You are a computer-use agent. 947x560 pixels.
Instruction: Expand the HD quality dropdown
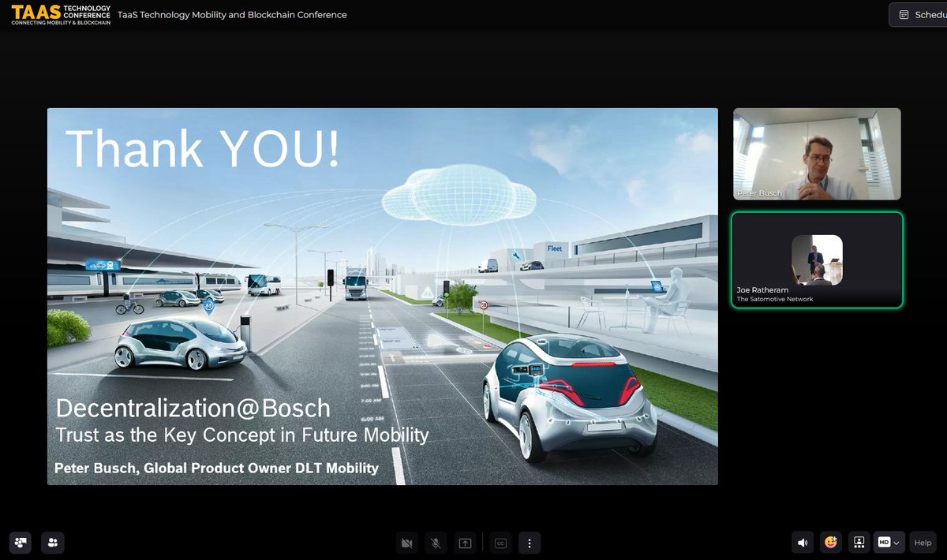pos(889,543)
